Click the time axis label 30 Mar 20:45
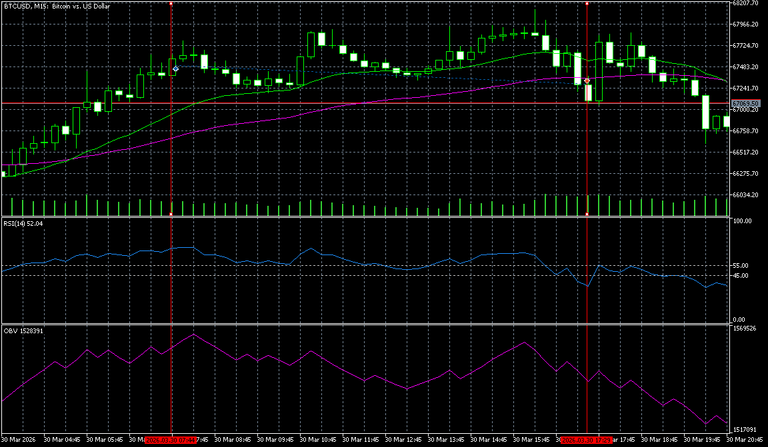 (744, 440)
